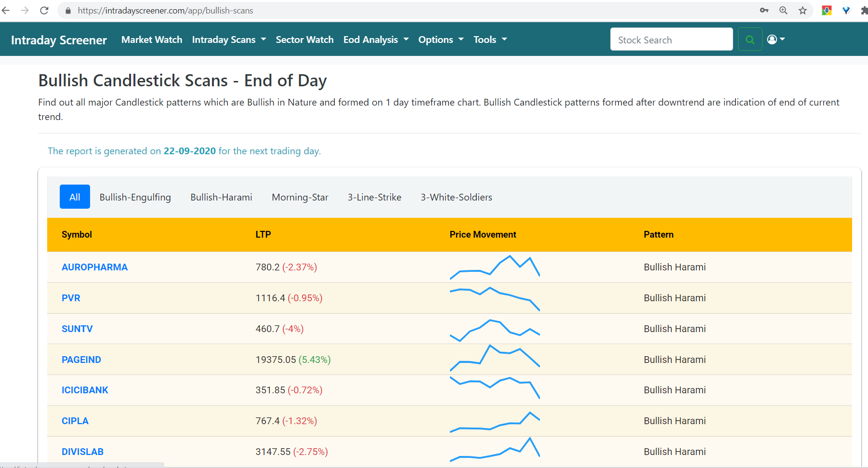
Task: Expand the Intraday Scans dropdown
Action: click(x=229, y=40)
